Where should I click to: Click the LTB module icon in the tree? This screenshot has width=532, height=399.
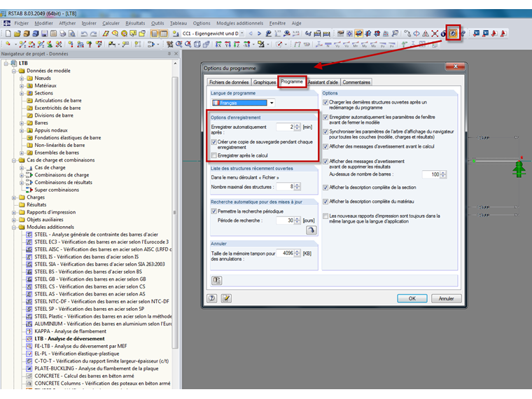tap(29, 339)
